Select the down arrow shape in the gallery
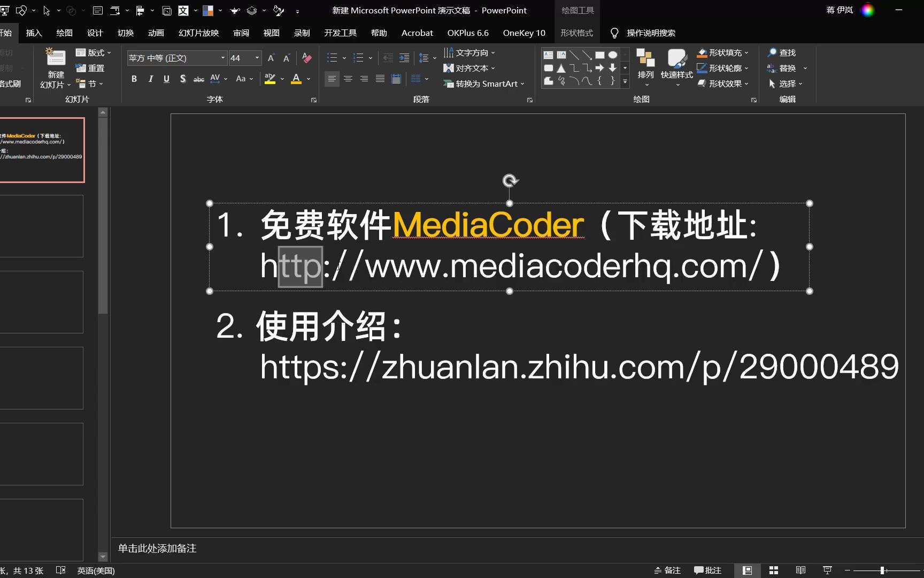 (x=613, y=68)
